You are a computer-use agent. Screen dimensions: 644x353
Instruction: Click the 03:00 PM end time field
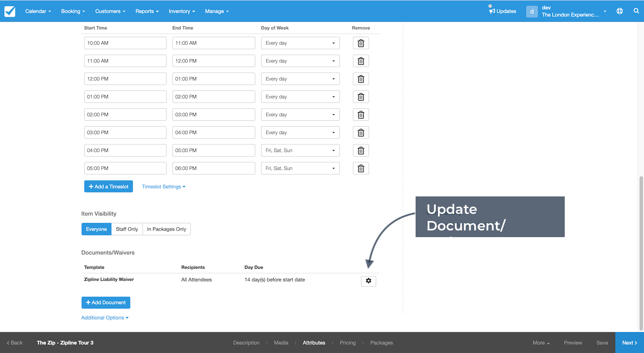[214, 115]
